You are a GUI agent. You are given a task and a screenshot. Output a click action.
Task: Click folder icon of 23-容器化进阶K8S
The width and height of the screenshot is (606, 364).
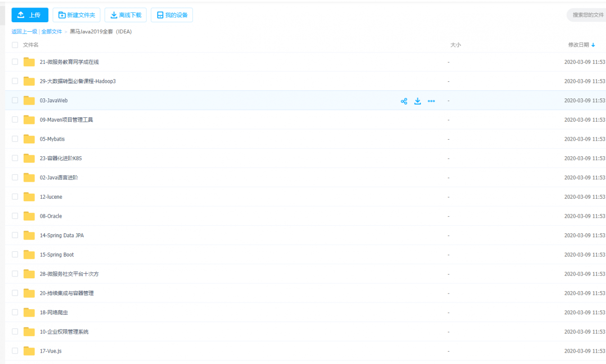coord(29,158)
